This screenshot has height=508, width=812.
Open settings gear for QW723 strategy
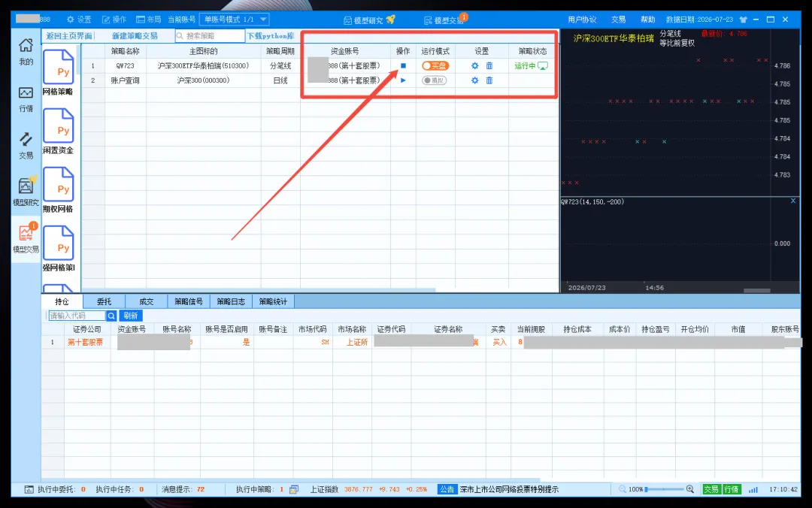tap(475, 66)
